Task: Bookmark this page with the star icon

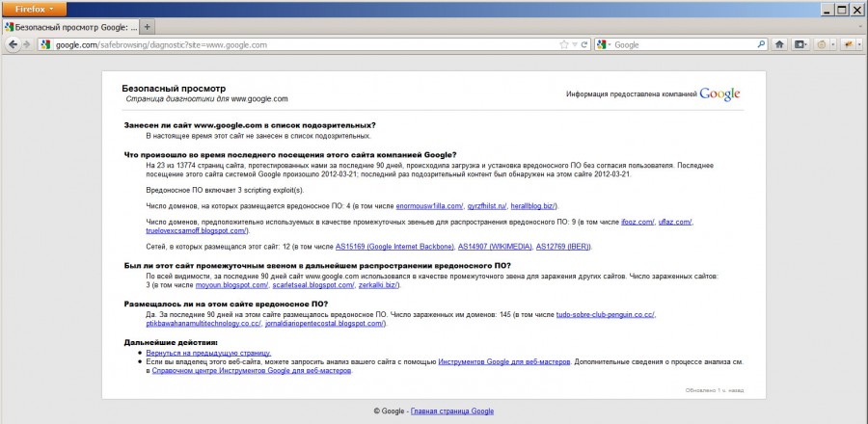Action: click(564, 44)
